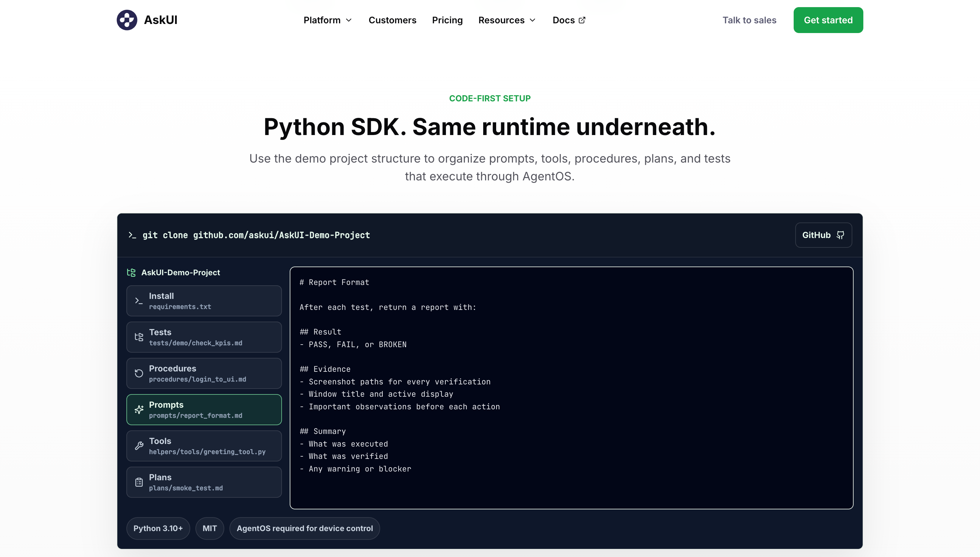Click the 'Screenshot paths for every verification' line
The image size is (980, 557).
395,382
